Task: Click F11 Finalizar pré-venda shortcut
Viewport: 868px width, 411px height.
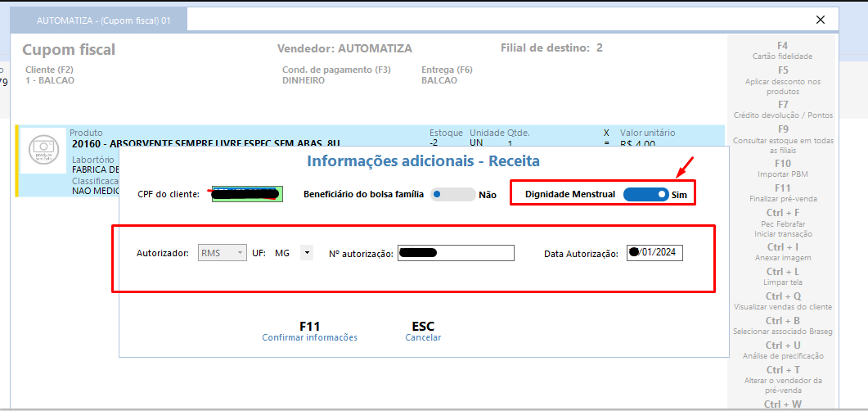Action: coord(783,192)
